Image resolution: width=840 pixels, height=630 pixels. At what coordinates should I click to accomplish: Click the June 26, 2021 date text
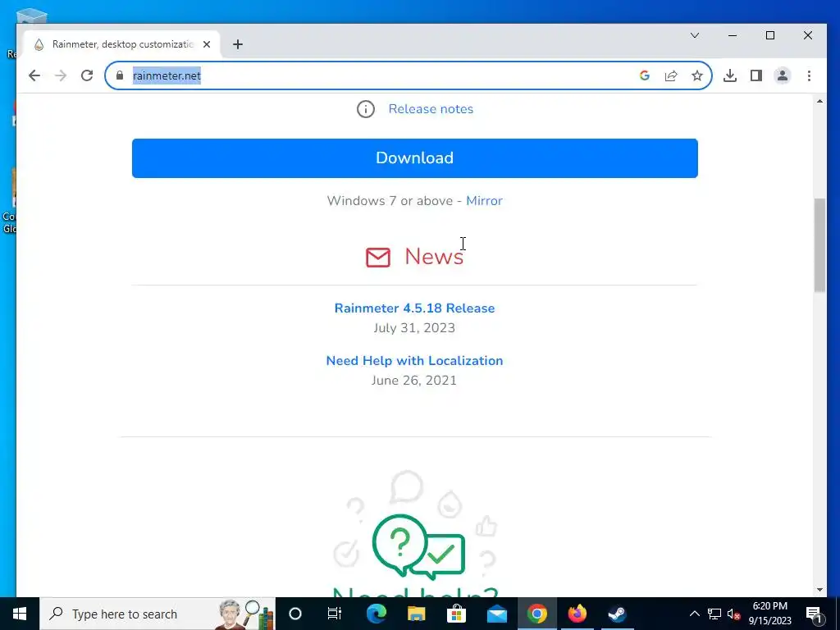414,381
